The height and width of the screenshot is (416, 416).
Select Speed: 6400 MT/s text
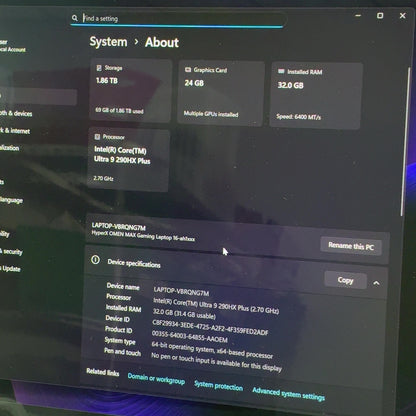[298, 117]
